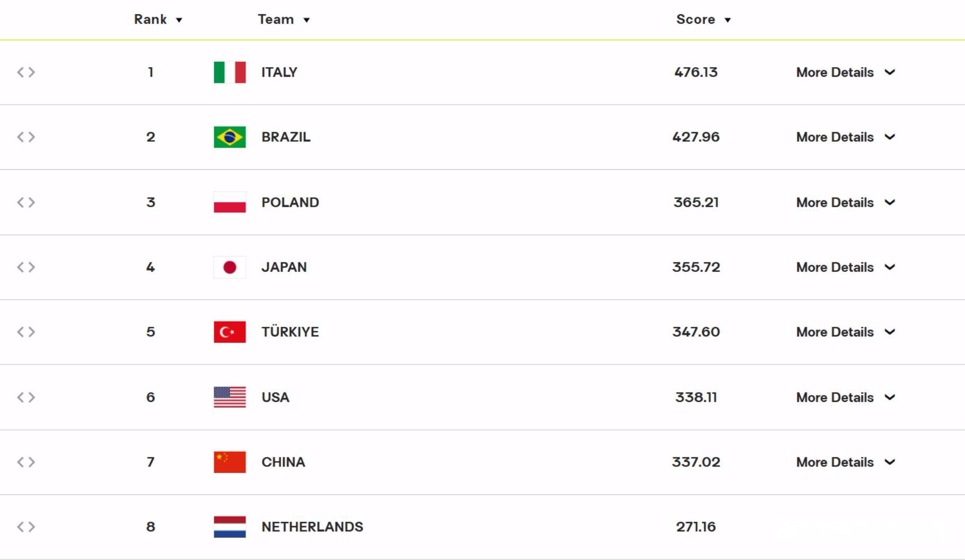Sort the table by Score column
Image resolution: width=965 pixels, height=560 pixels.
pos(704,20)
